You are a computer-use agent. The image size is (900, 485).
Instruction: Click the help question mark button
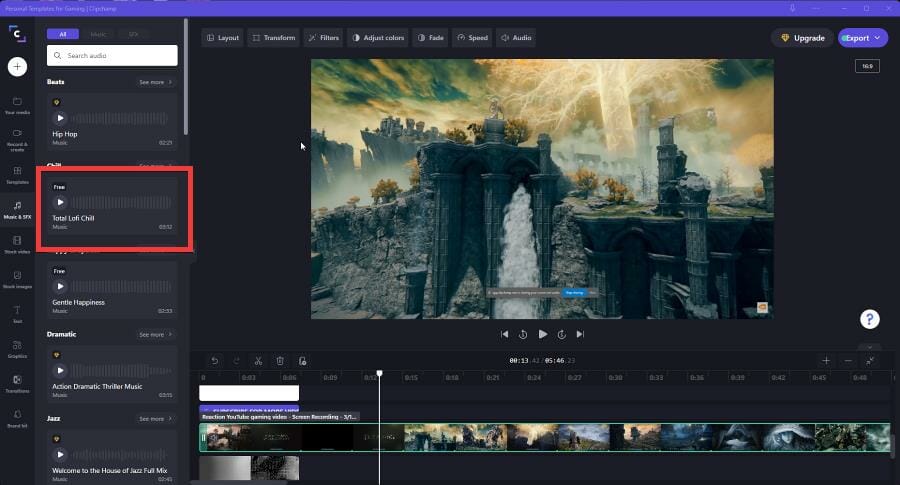(x=870, y=319)
